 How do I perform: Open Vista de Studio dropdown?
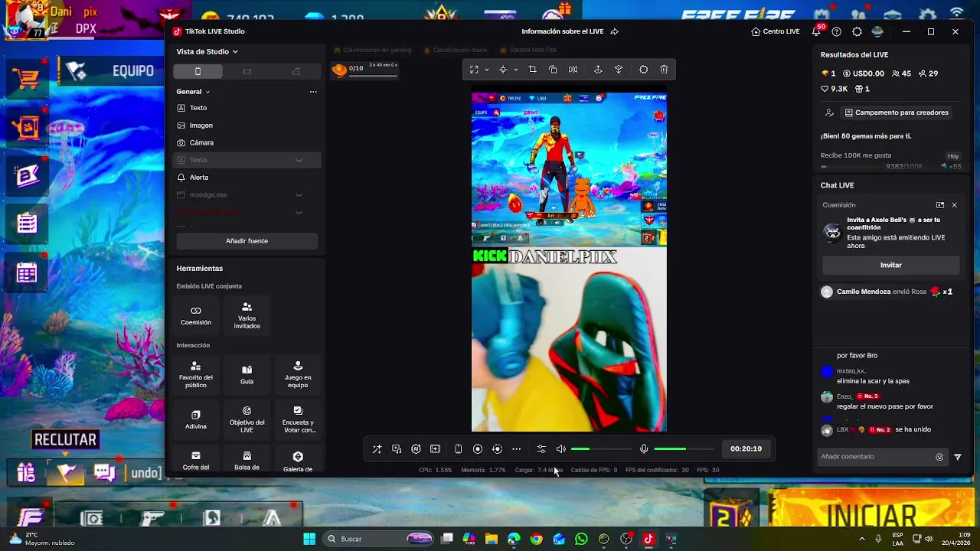[207, 51]
